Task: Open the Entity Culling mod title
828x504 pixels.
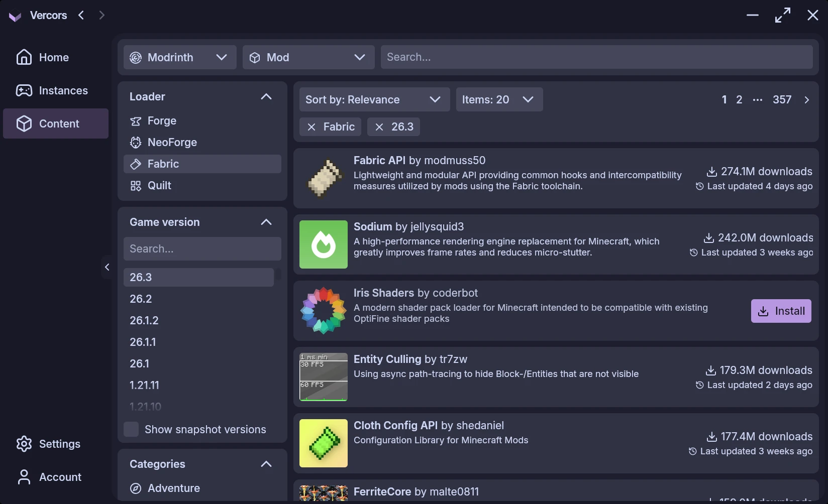Action: pyautogui.click(x=387, y=359)
